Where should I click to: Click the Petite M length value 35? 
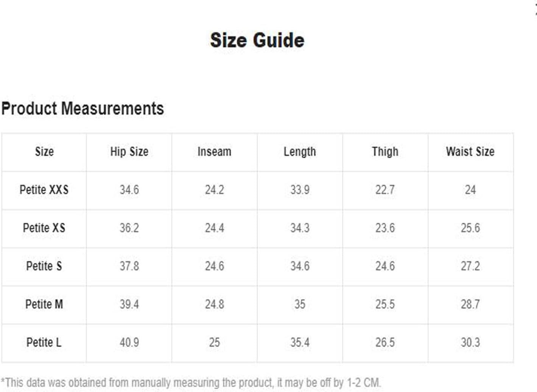(300, 304)
